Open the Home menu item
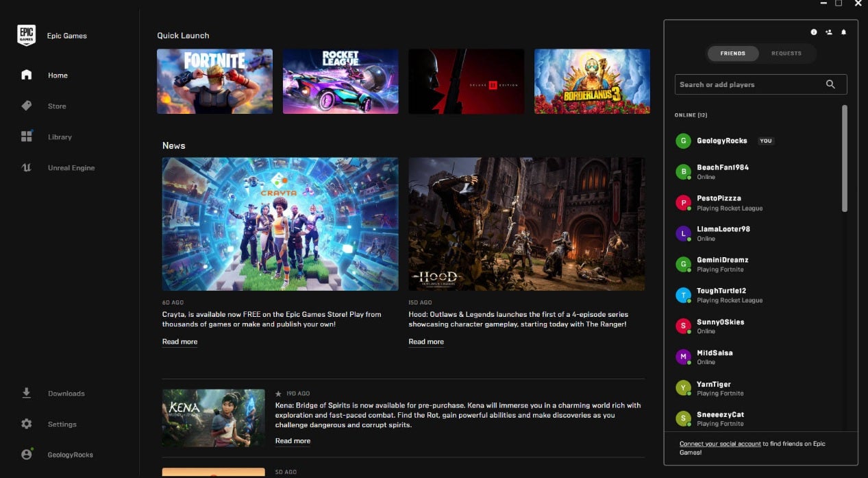868x478 pixels. click(x=58, y=75)
